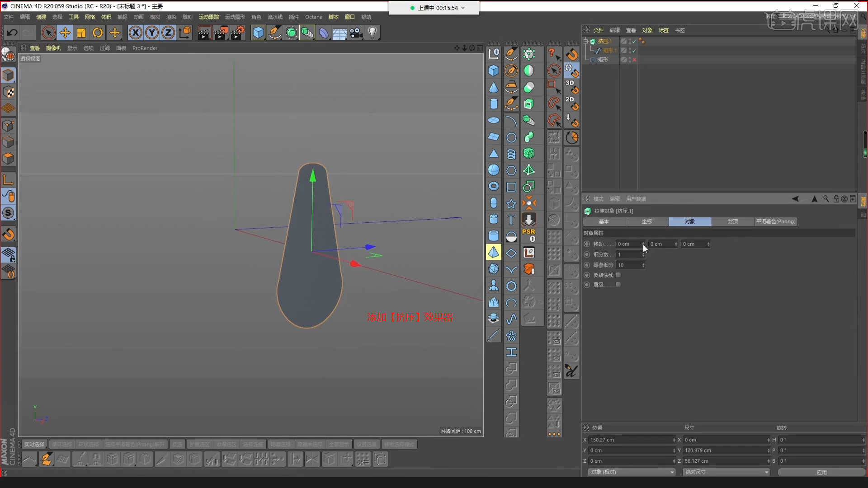Render active view clapperboard icon
868x488 pixels.
(204, 33)
